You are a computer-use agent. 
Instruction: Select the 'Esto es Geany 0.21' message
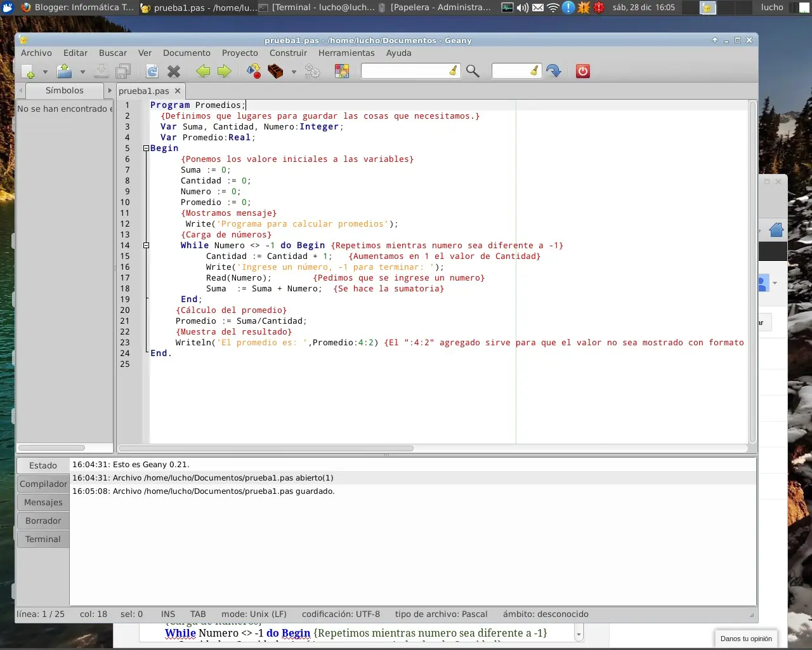413,465
